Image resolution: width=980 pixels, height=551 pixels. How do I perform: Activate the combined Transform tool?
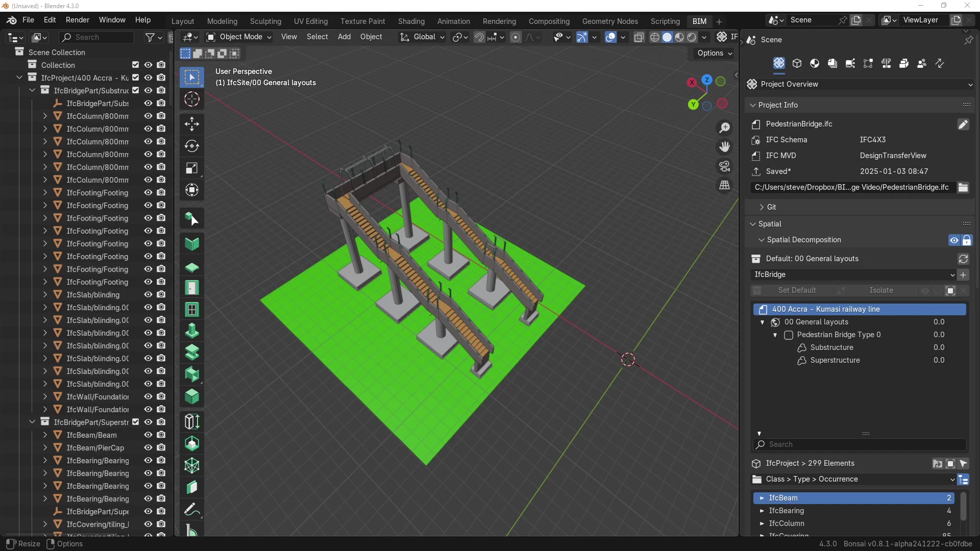click(192, 190)
